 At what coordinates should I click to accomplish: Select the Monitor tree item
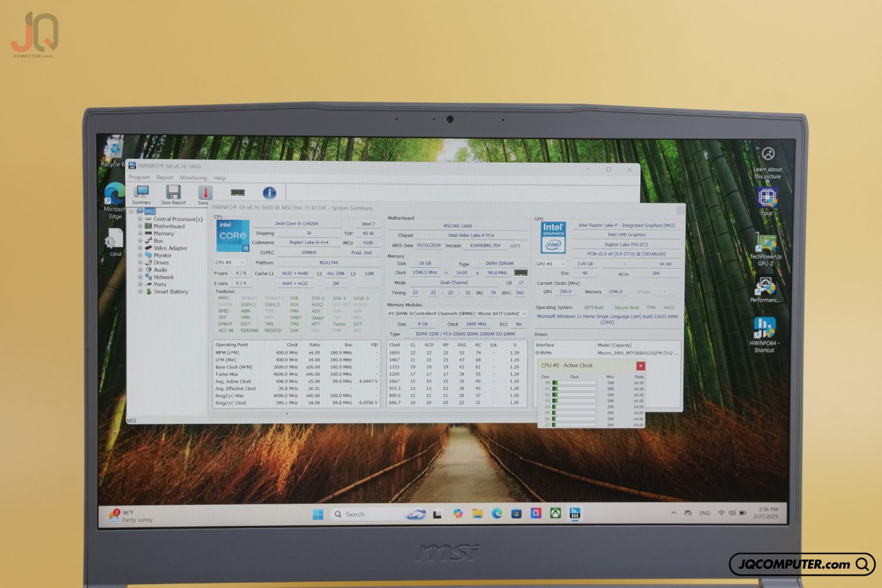coord(162,255)
